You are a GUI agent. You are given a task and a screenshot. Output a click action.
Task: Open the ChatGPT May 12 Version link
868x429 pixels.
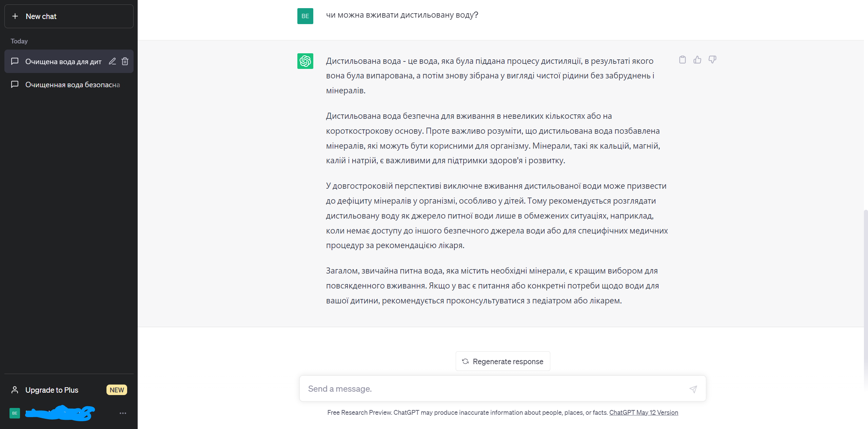[644, 412]
